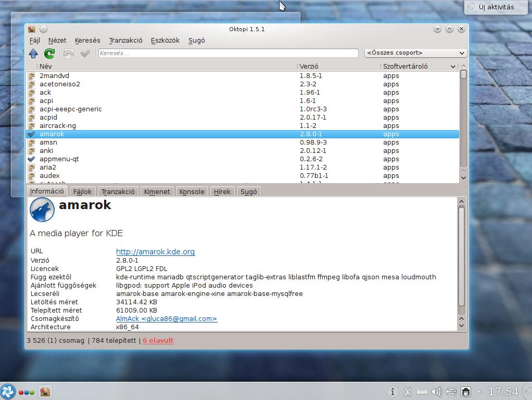The image size is (532, 400).
Task: Click the Szoftvertároló column sort arrow
Action: [453, 67]
